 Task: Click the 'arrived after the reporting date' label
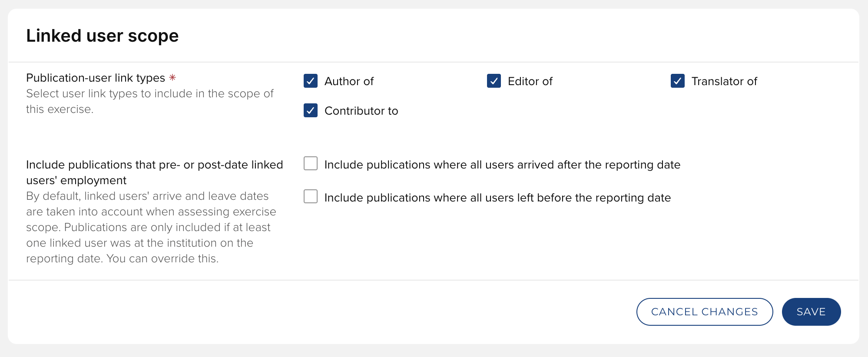[x=502, y=165]
